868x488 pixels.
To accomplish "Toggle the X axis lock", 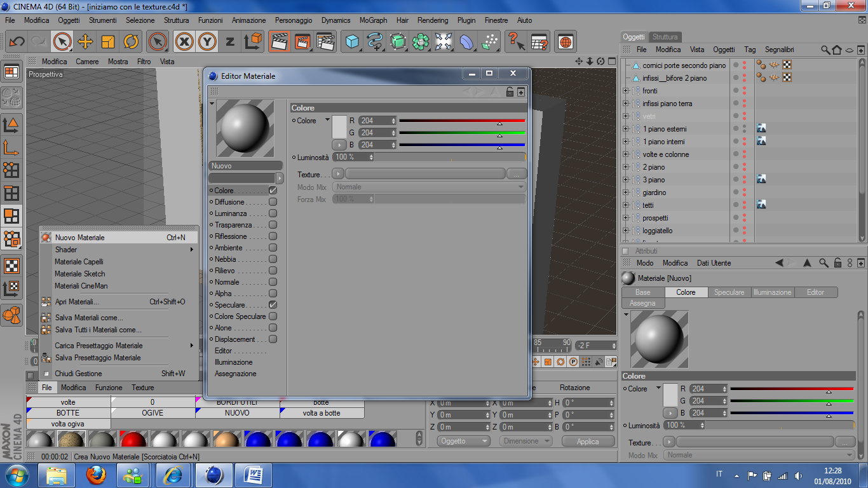I will [184, 42].
